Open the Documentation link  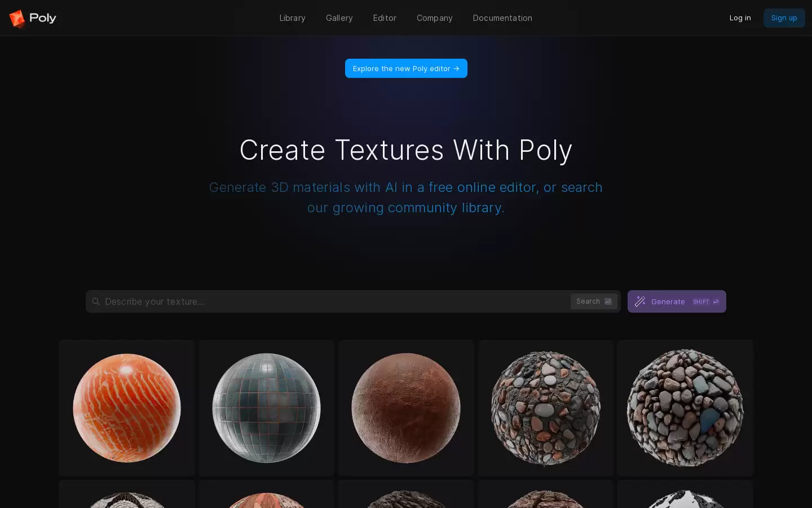click(x=502, y=18)
